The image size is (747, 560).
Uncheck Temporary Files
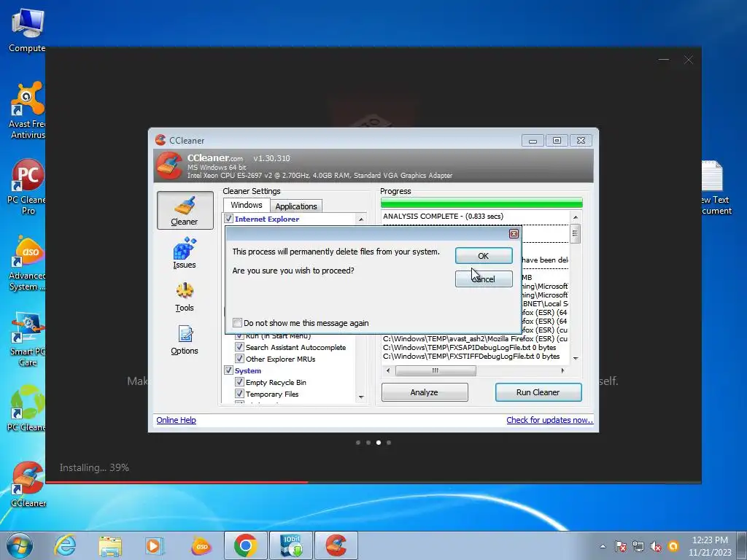coord(239,394)
